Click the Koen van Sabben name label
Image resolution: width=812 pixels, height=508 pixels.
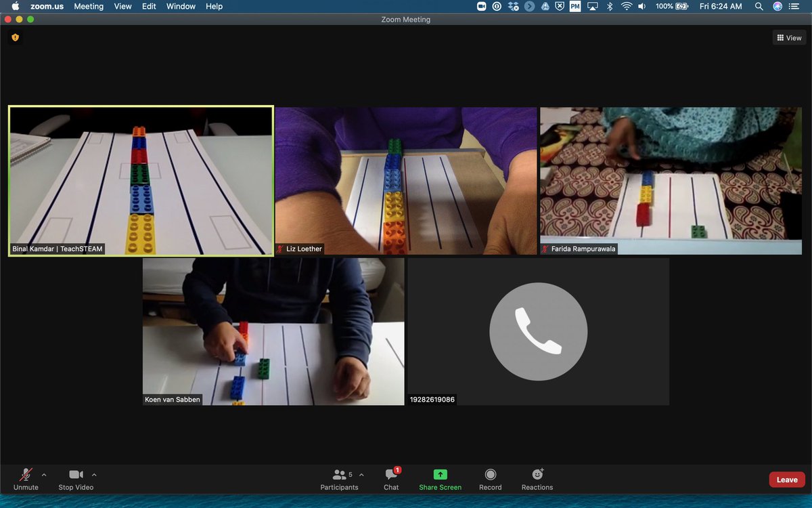point(173,400)
